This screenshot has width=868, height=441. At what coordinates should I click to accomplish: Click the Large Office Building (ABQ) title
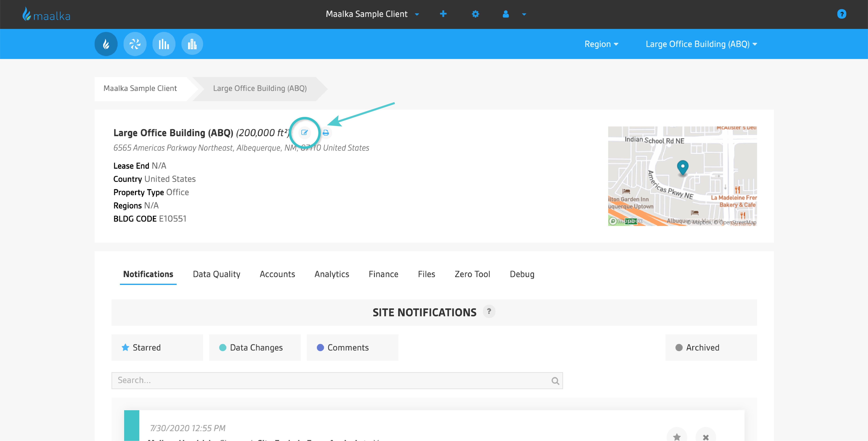[x=173, y=133]
